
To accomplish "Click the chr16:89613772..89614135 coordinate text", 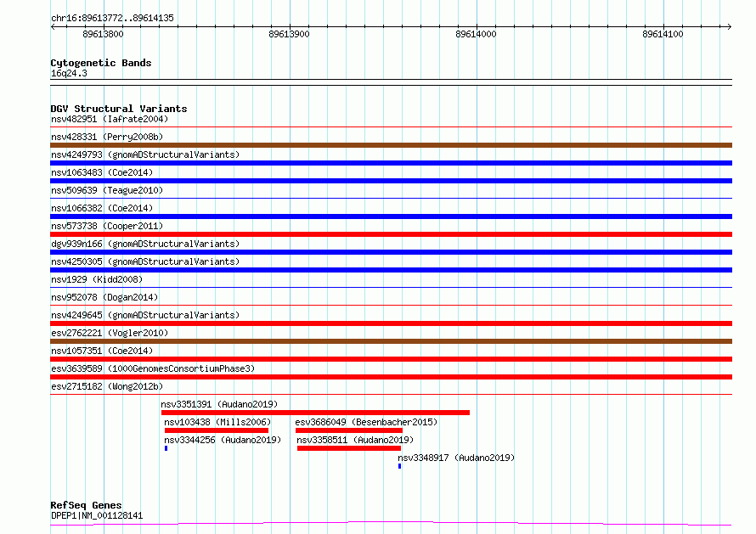I will point(112,18).
